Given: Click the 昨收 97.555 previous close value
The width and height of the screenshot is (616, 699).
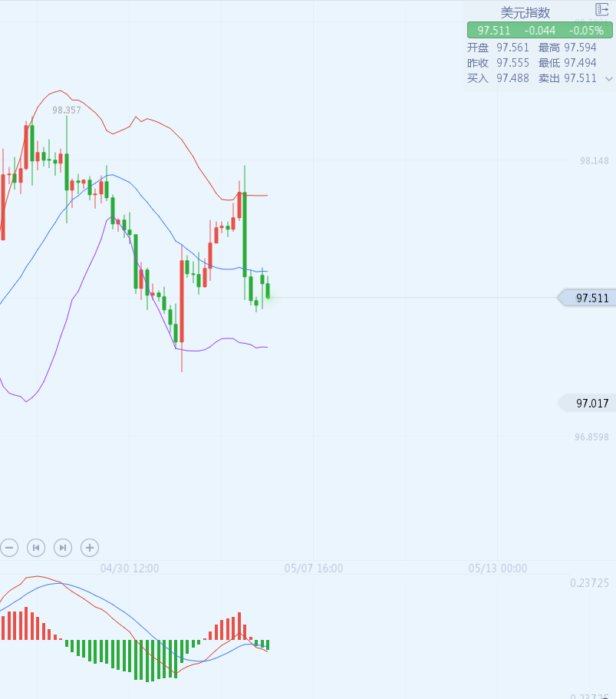Looking at the screenshot, I should (x=498, y=63).
